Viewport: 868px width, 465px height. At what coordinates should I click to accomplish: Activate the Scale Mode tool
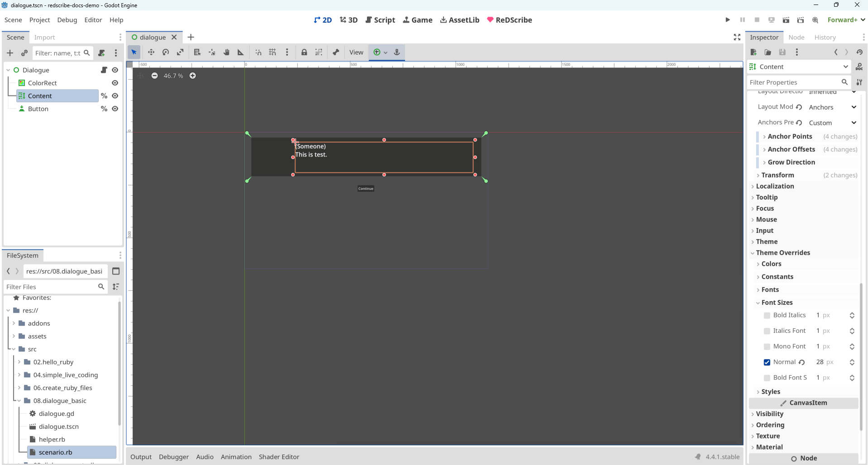tap(180, 52)
